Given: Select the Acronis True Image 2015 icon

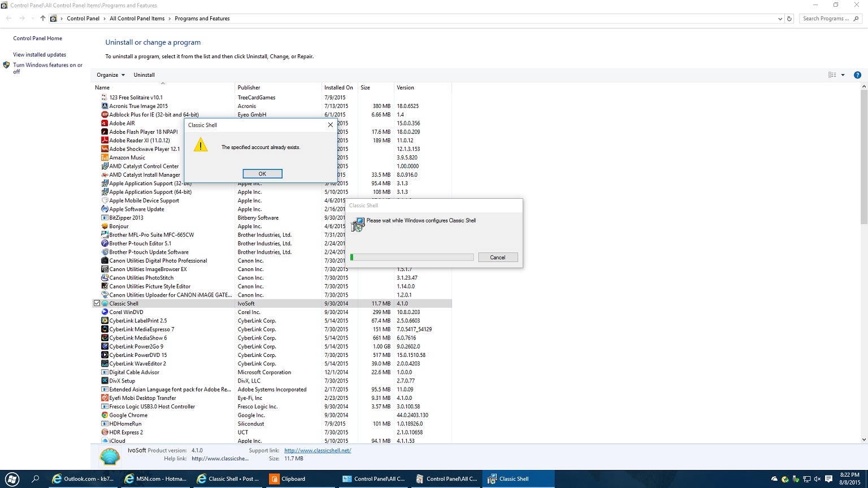Looking at the screenshot, I should click(105, 106).
